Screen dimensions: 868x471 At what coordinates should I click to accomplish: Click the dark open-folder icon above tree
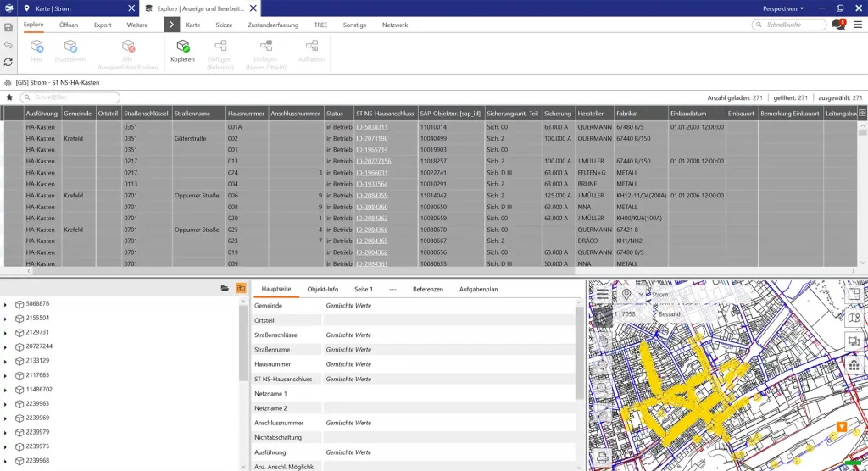[x=225, y=289]
